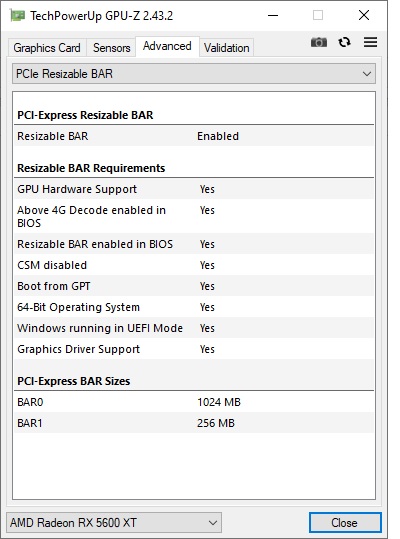
Task: Select the BAR0 row label
Action: pyautogui.click(x=30, y=402)
